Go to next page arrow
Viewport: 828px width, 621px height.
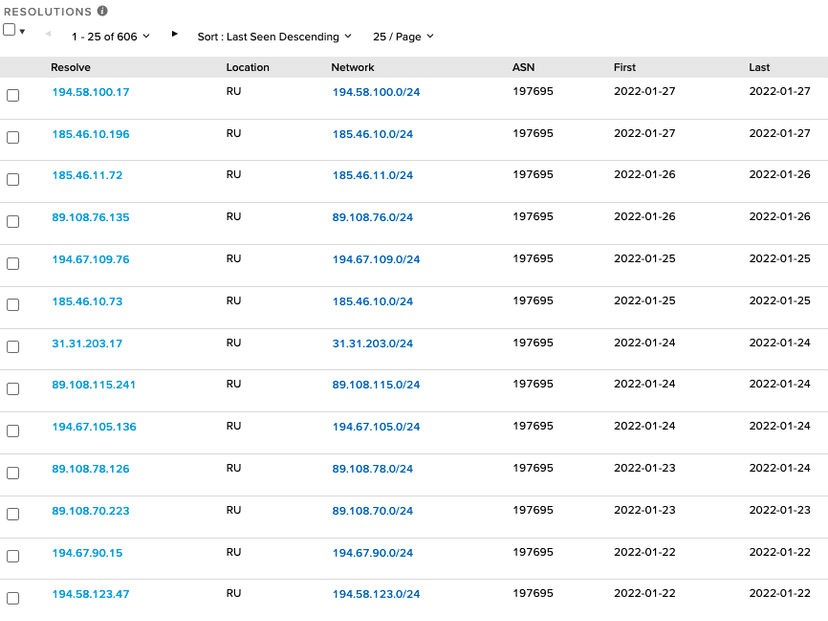pyautogui.click(x=174, y=34)
